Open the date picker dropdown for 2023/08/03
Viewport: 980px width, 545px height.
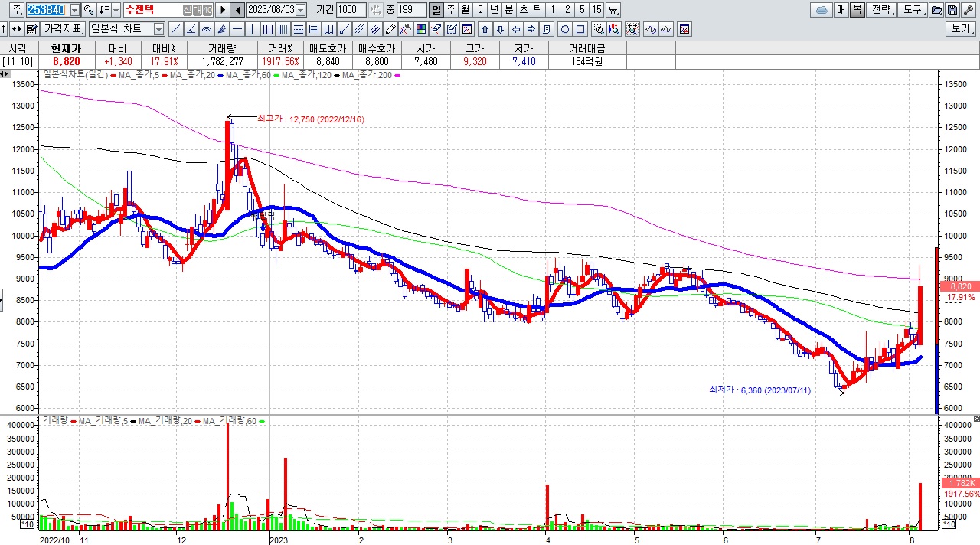click(300, 10)
